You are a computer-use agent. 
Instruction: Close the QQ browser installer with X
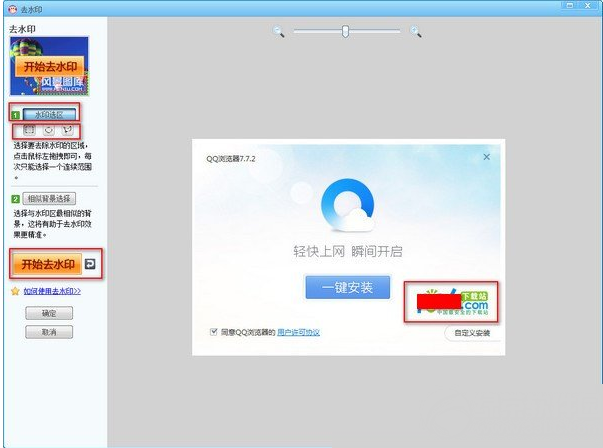coord(486,157)
